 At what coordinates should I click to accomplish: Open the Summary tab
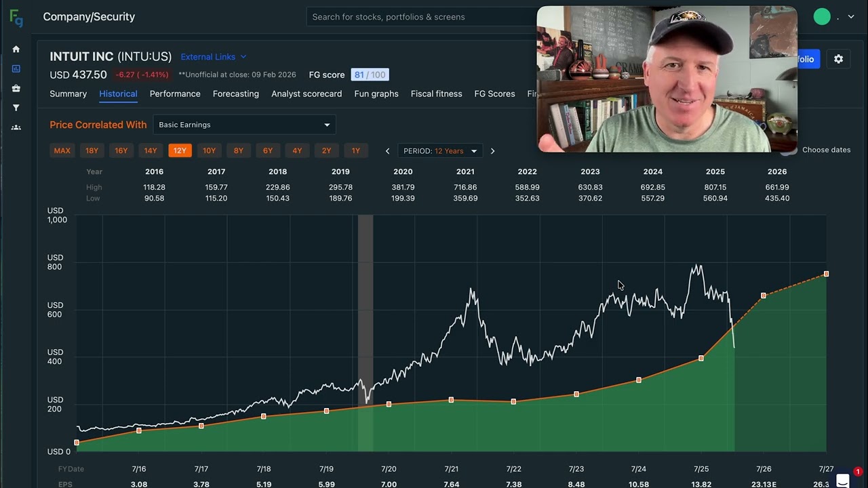68,94
